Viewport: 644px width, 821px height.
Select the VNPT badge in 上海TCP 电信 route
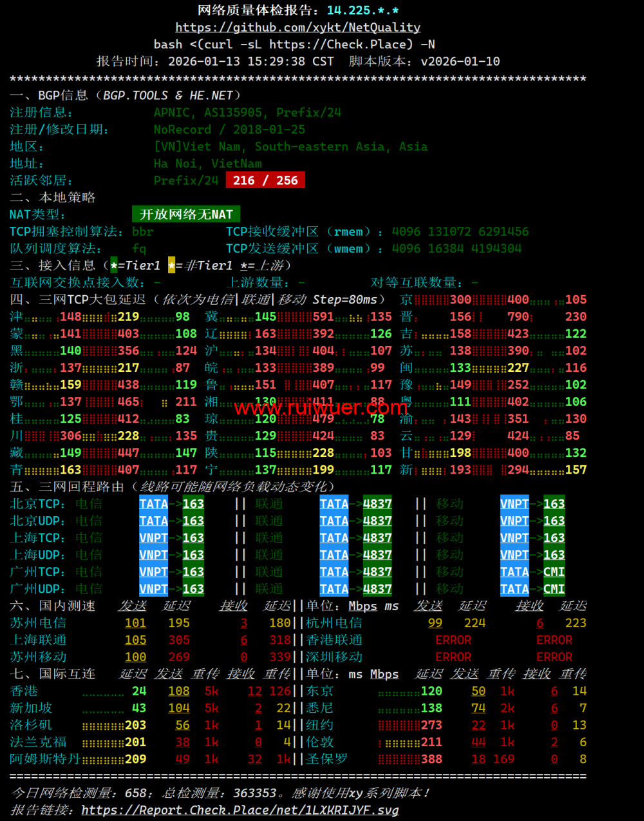153,538
